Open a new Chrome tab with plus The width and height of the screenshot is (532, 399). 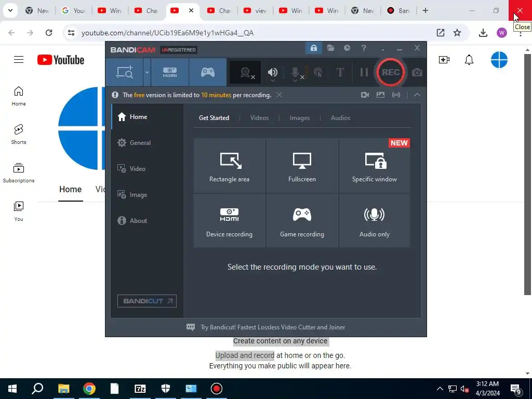tap(425, 10)
